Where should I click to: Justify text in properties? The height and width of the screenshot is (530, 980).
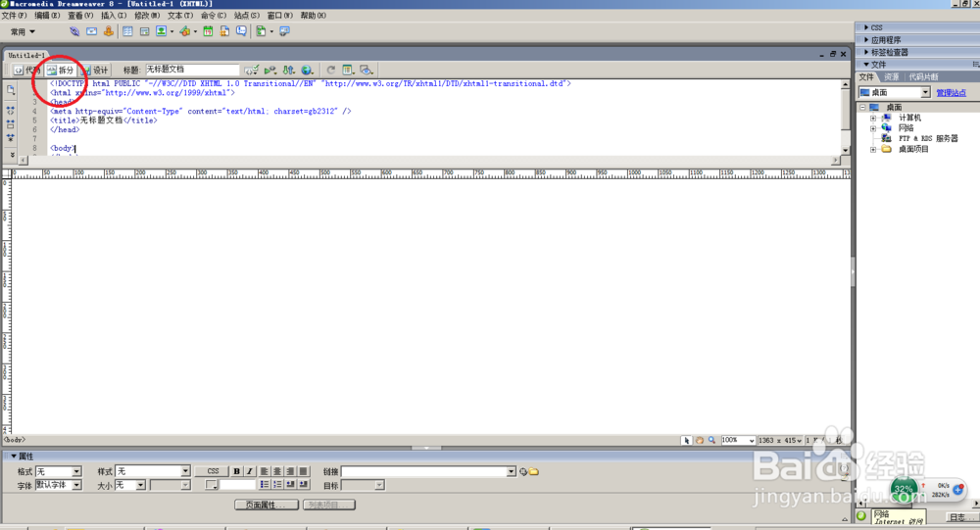[x=303, y=471]
